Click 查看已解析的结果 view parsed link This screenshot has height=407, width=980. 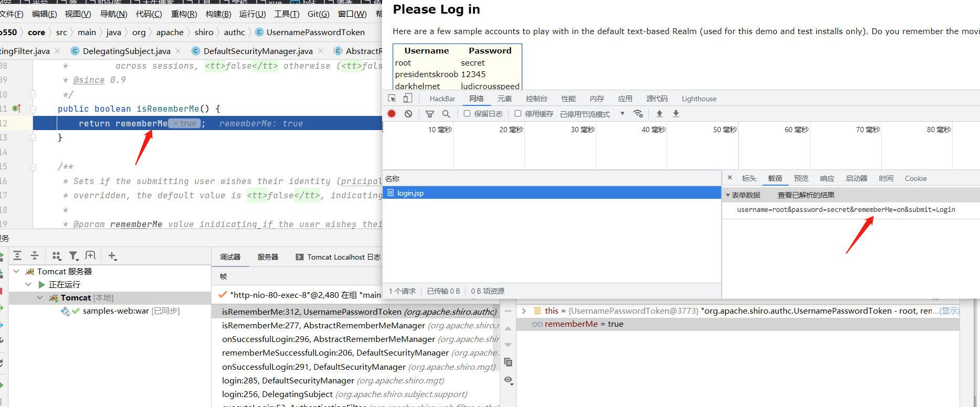pyautogui.click(x=806, y=195)
